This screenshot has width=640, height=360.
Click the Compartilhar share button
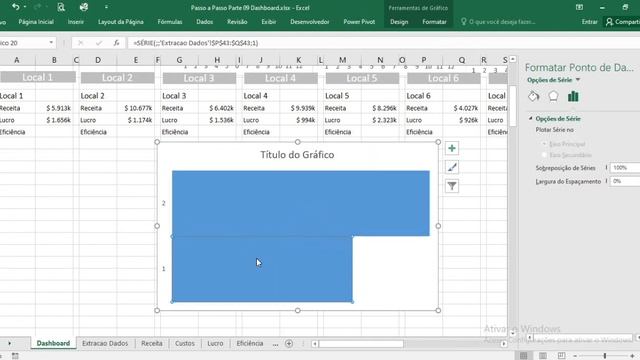tap(622, 22)
